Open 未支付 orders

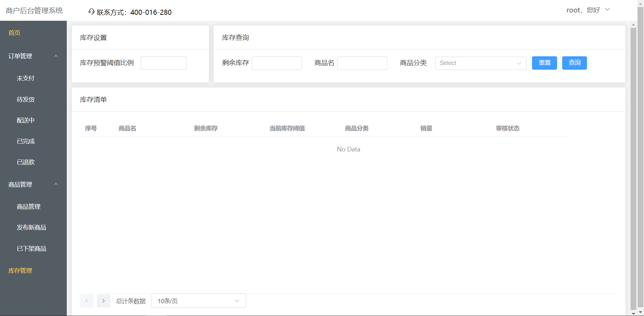25,78
